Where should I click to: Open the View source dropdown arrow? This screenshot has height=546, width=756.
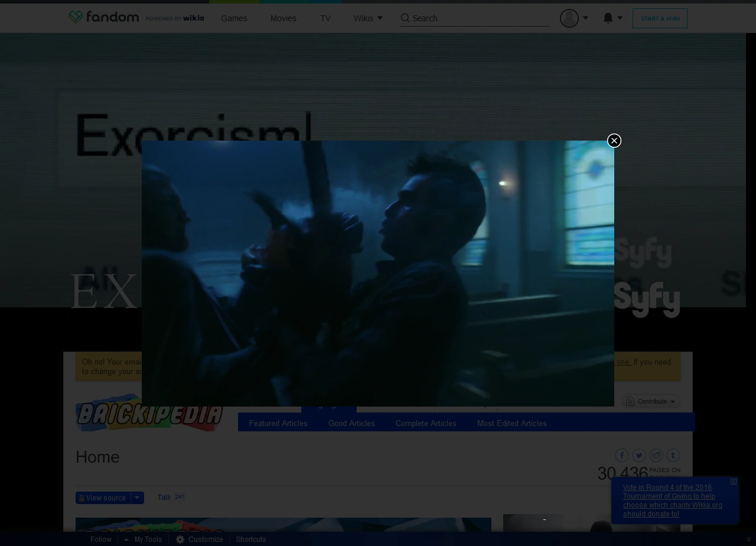[x=137, y=498]
